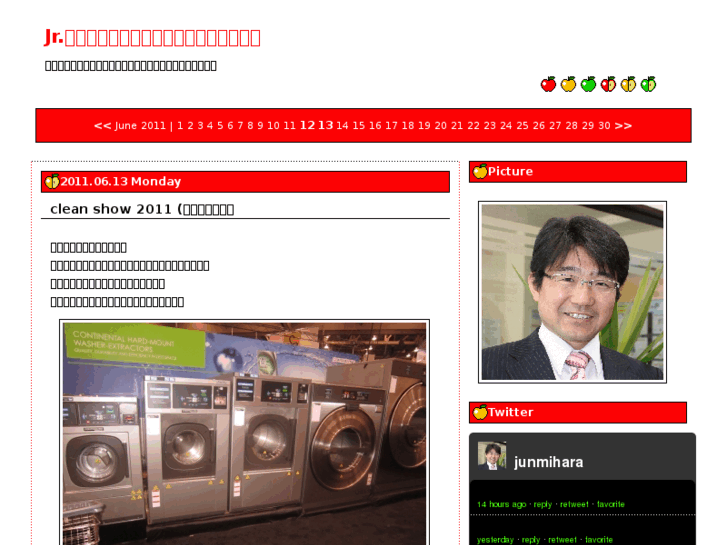Click the halved yellow apple icon
727x545 pixels.
tap(628, 84)
